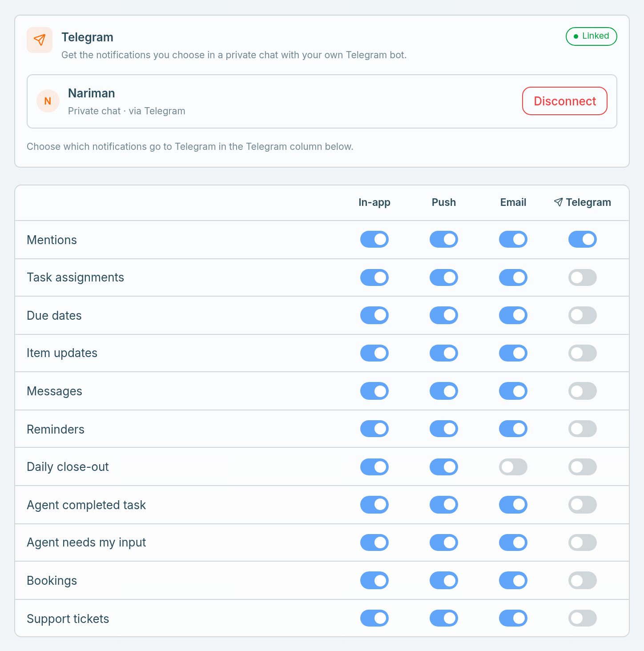This screenshot has height=651, width=644.
Task: Click the Telegram column header label
Action: point(588,202)
